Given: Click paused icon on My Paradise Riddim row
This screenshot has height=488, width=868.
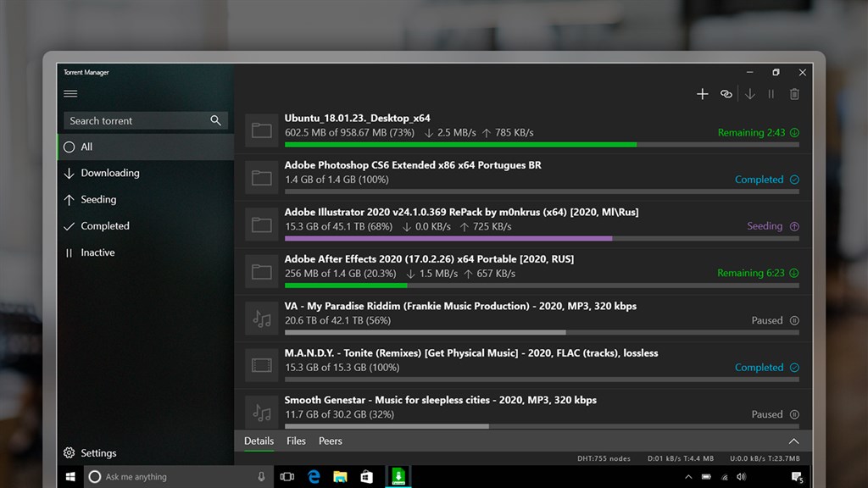Looking at the screenshot, I should pos(794,320).
